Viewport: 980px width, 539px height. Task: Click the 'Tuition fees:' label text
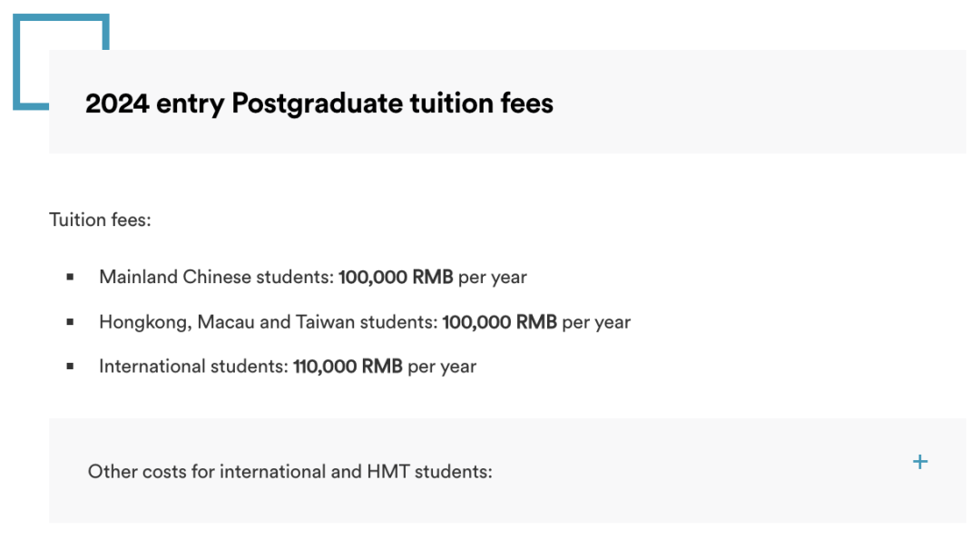tap(100, 220)
